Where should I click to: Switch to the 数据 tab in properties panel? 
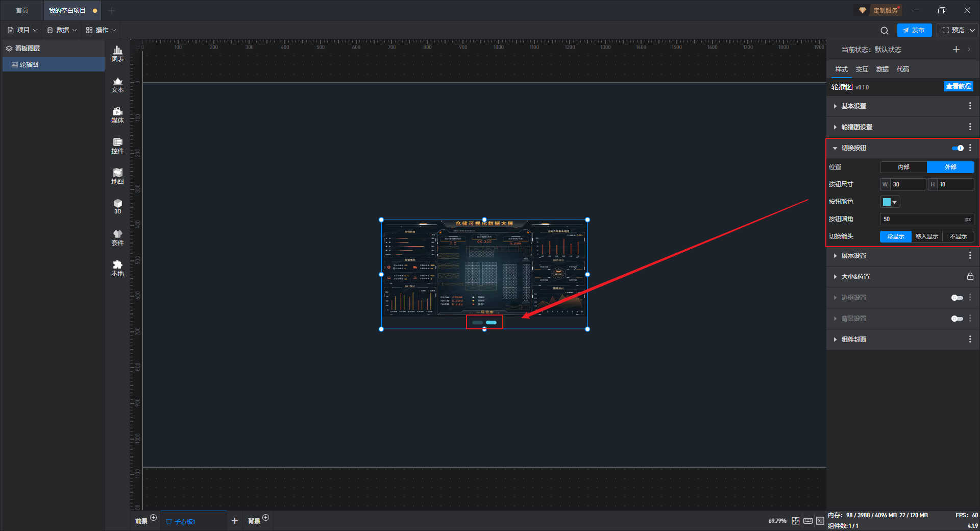(882, 69)
